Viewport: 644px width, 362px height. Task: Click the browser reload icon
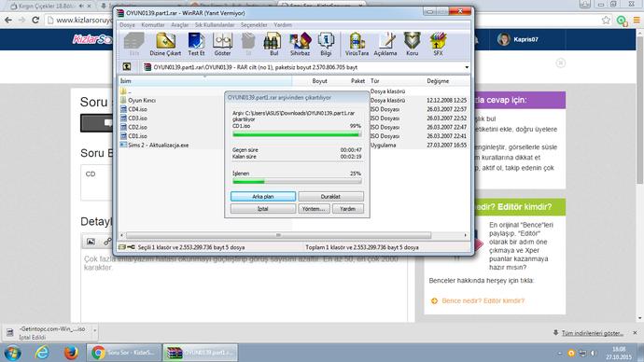pyautogui.click(x=35, y=20)
